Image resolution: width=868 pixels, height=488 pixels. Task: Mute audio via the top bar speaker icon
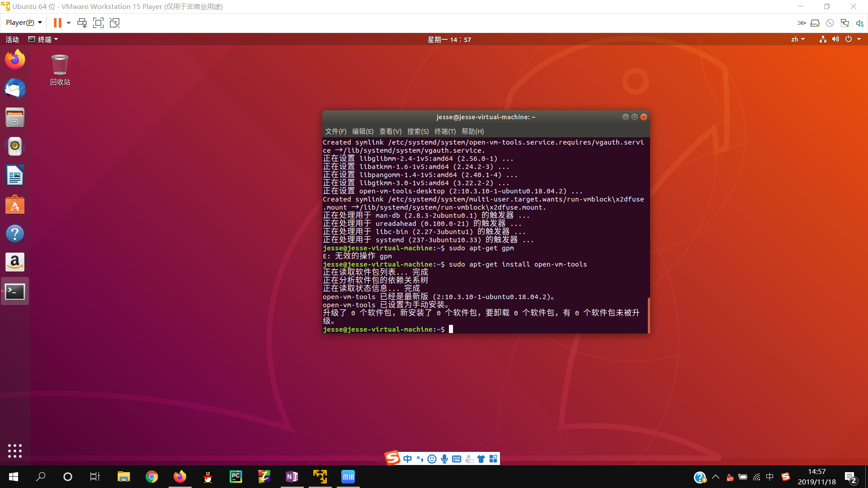(x=836, y=39)
